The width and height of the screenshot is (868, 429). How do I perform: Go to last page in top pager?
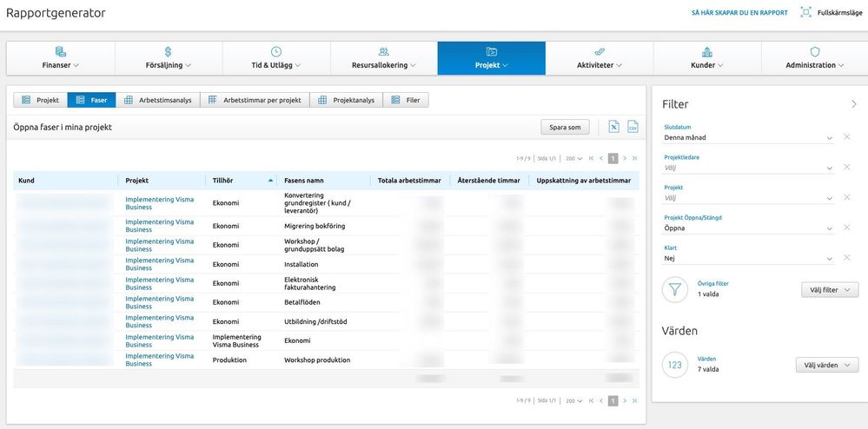(x=634, y=158)
